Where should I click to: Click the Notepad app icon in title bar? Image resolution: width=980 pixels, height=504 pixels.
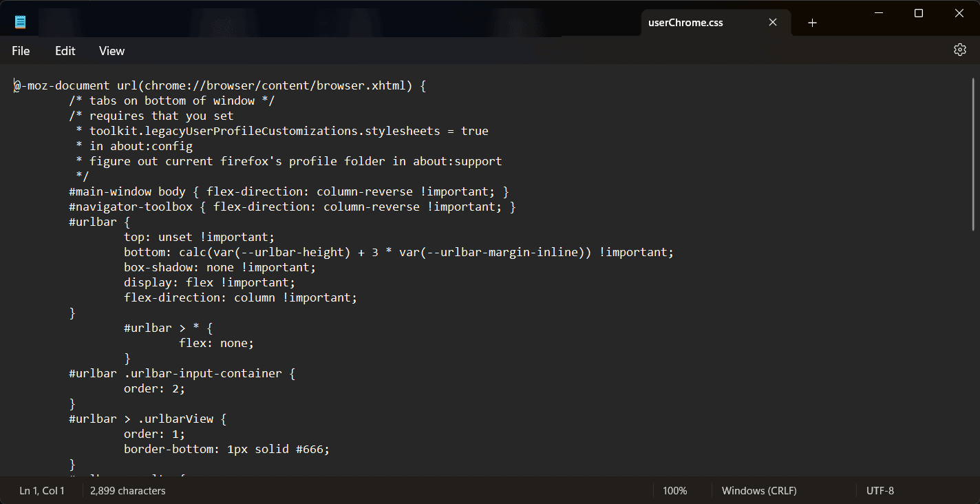(21, 22)
